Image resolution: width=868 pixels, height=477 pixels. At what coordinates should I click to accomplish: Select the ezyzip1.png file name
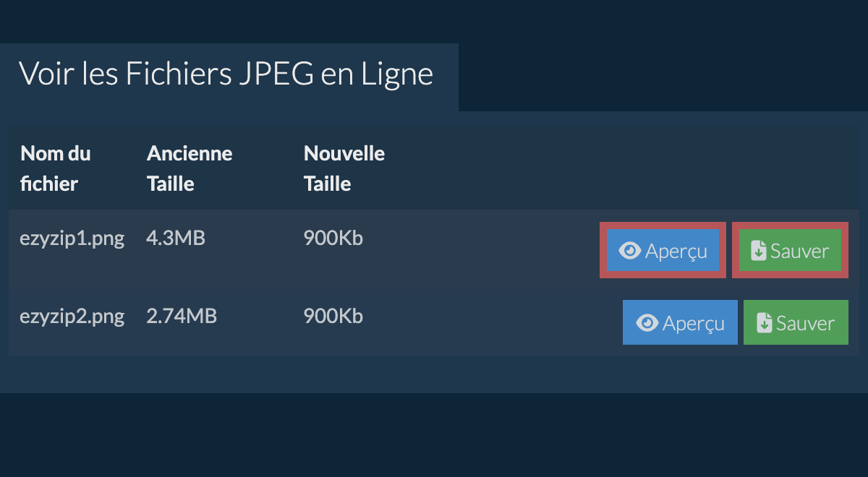(72, 239)
